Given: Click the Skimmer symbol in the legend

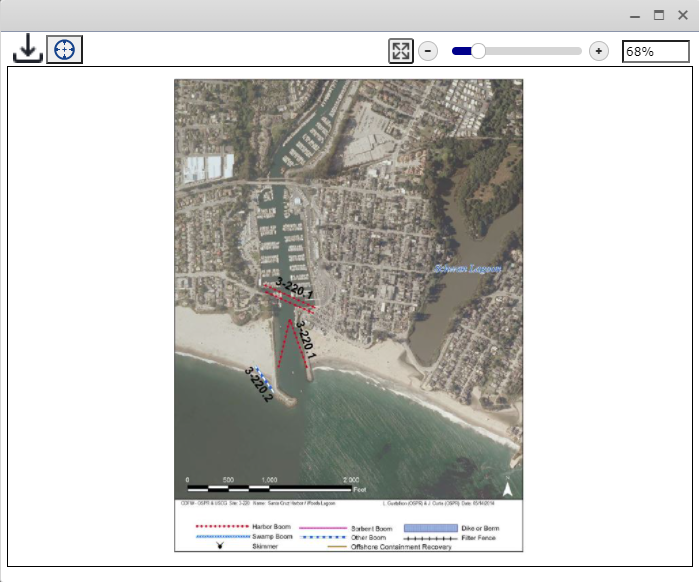Looking at the screenshot, I should pyautogui.click(x=219, y=547).
